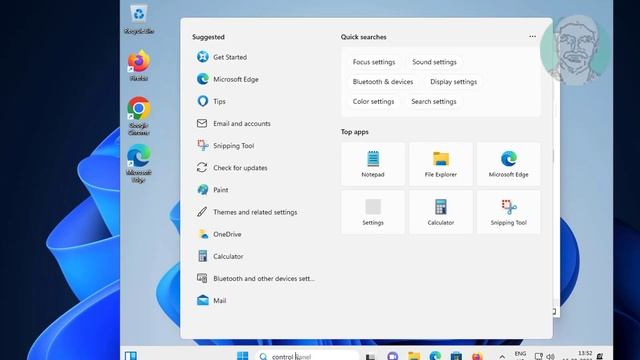Select Microsoft Edge desktop shortcut
Screen dimensions: 640x360
139,163
